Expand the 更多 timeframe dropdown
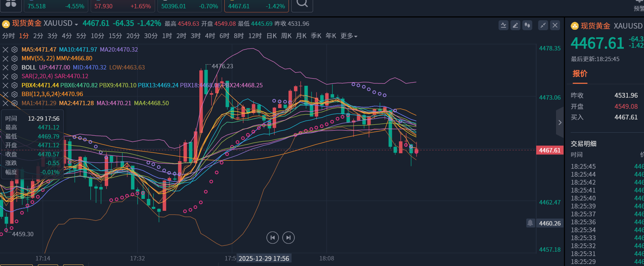 349,36
